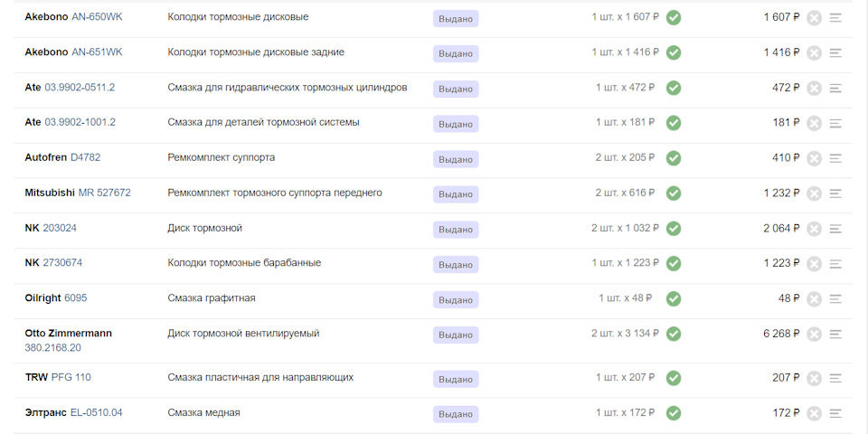Open part number link PFG 110
This screenshot has height=434, width=868.
click(x=71, y=377)
